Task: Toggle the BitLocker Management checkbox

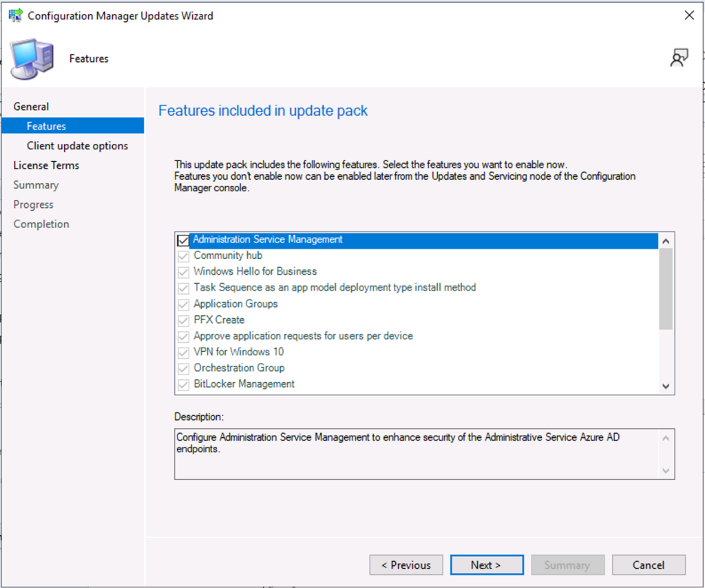Action: (x=183, y=385)
